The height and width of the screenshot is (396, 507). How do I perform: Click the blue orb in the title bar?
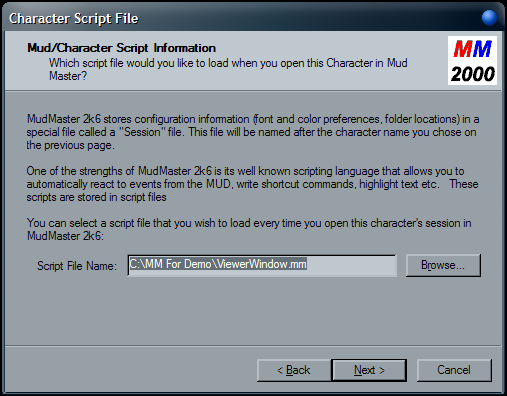click(489, 17)
